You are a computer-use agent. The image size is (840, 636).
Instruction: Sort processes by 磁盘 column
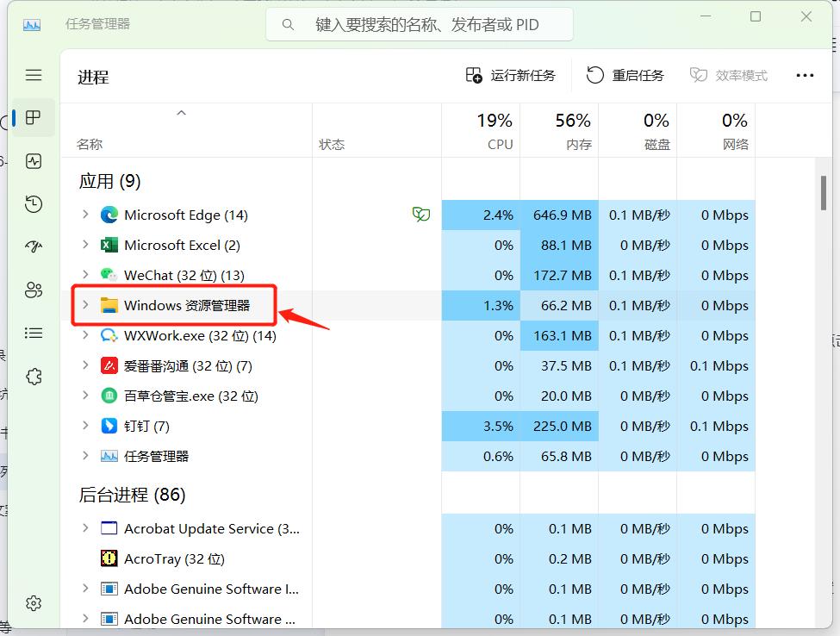tap(638, 130)
